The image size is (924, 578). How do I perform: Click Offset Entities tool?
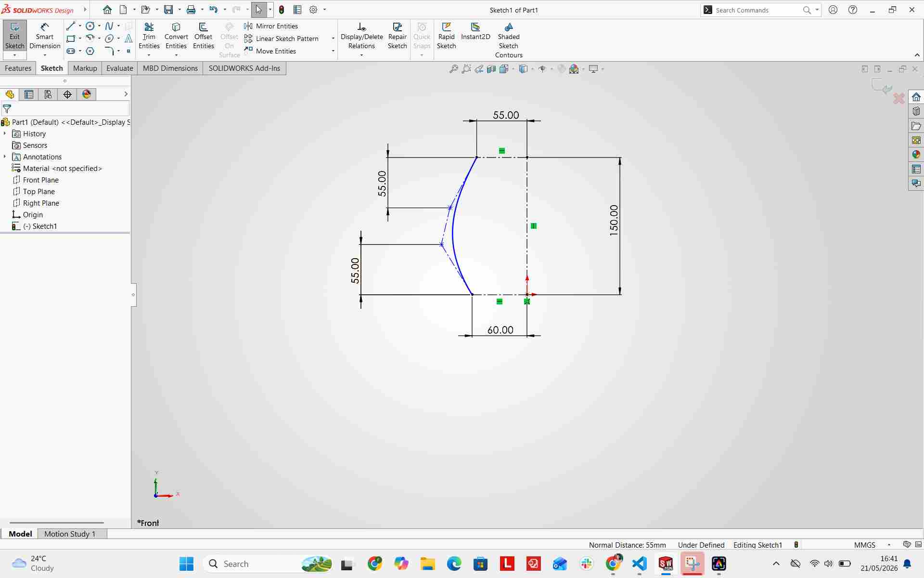point(204,36)
